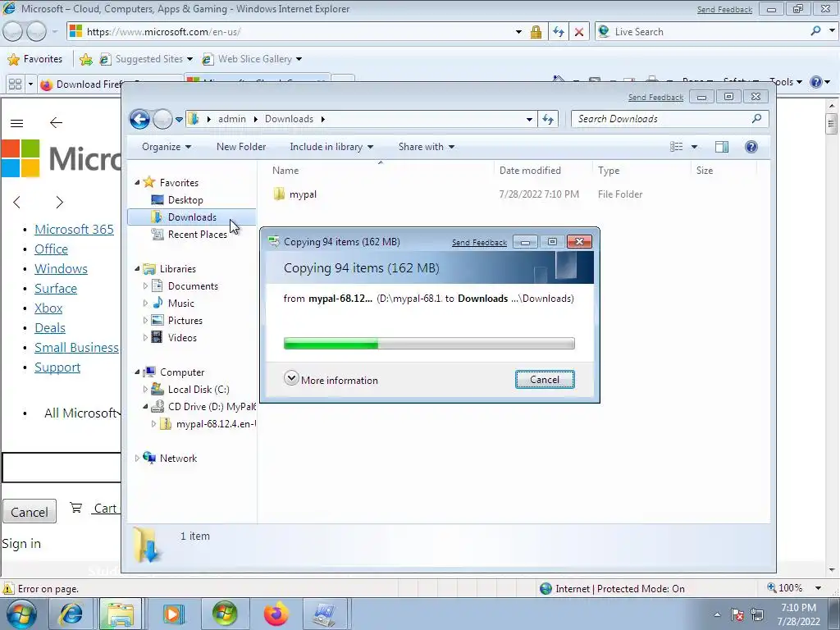This screenshot has height=630, width=840.
Task: Open Windows Explorer from the taskbar
Action: point(120,614)
